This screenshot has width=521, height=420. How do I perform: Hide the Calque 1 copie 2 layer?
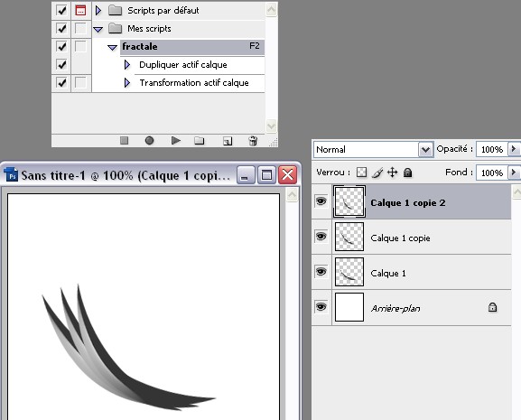click(x=321, y=201)
